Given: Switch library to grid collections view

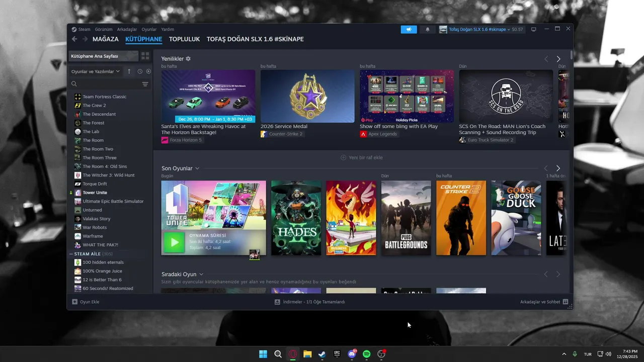Looking at the screenshot, I should coord(145,56).
